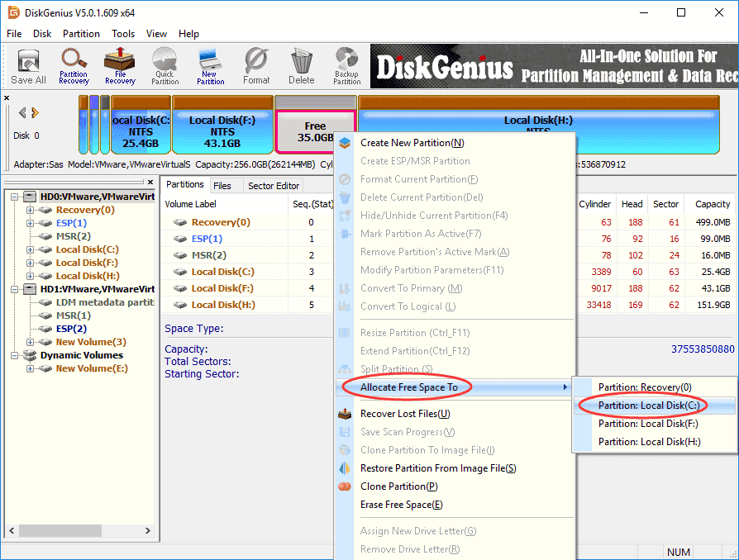Select the Local Disk(H:) row in partition table
This screenshot has height=560, width=739.
(x=222, y=305)
